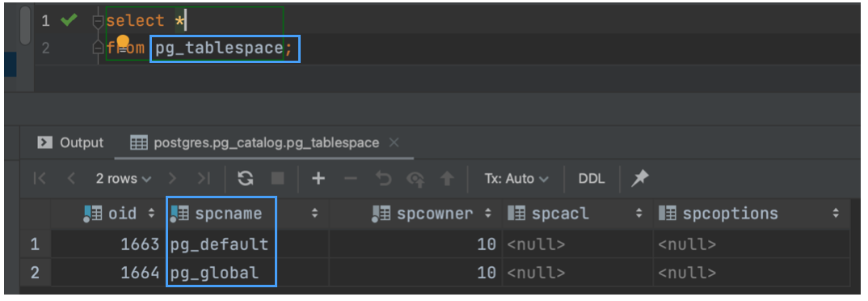Go to the first page of results
The image size is (868, 301).
pyautogui.click(x=40, y=179)
